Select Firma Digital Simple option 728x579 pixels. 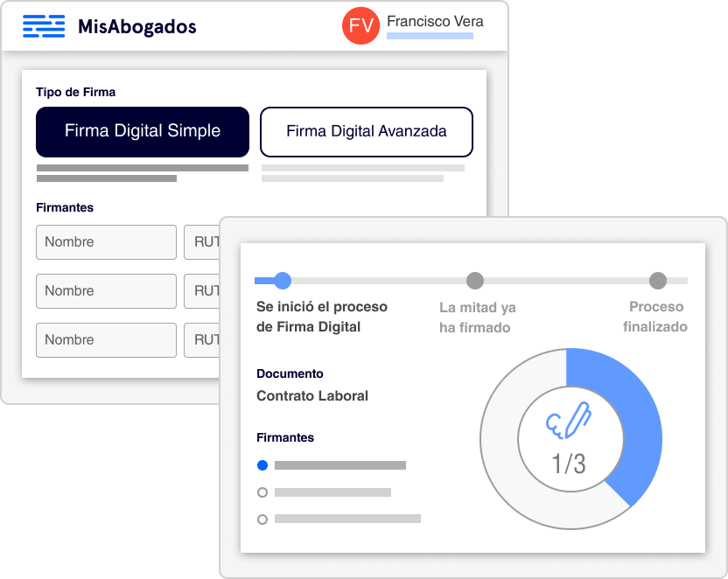point(143,131)
